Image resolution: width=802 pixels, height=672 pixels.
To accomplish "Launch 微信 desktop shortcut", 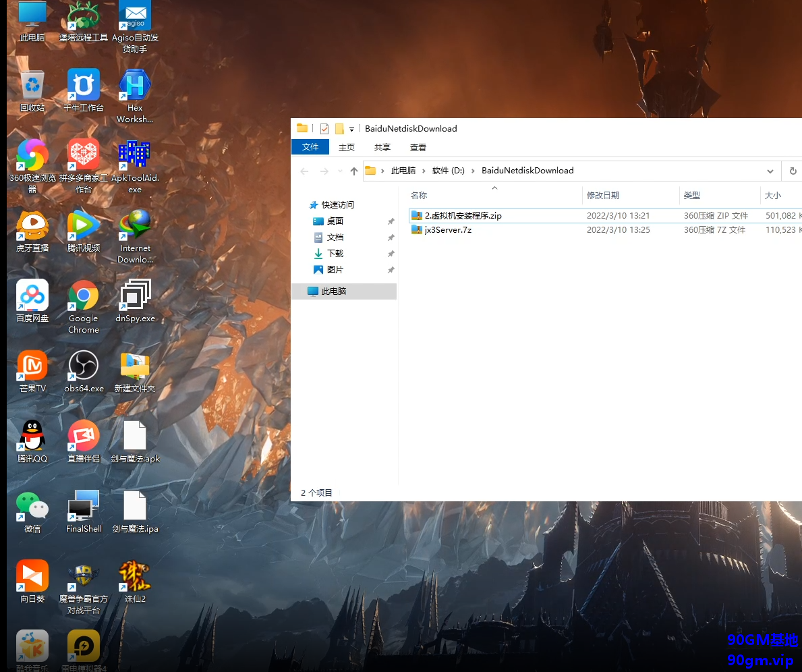I will (32, 512).
